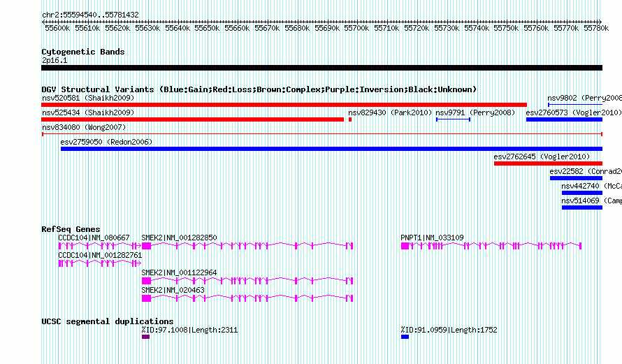Select the SMEK2|NM_020463 transcript glyph
The image size is (622, 364).
[247, 298]
